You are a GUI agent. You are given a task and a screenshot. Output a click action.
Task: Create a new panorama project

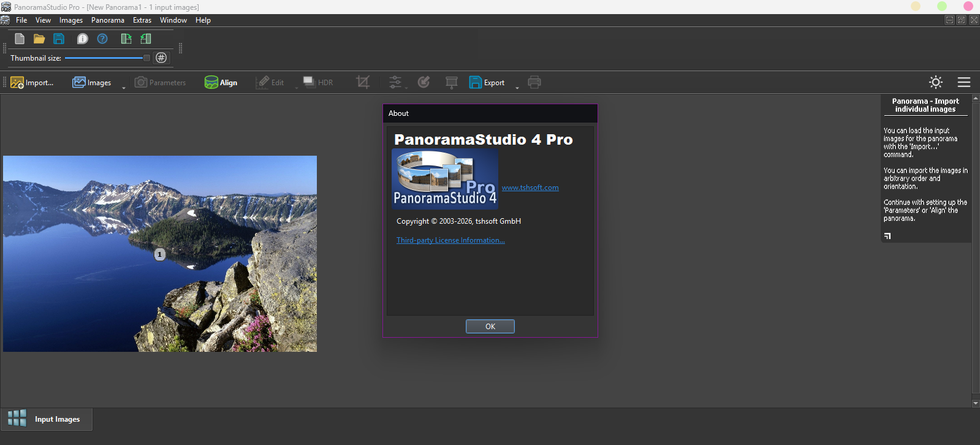point(20,39)
